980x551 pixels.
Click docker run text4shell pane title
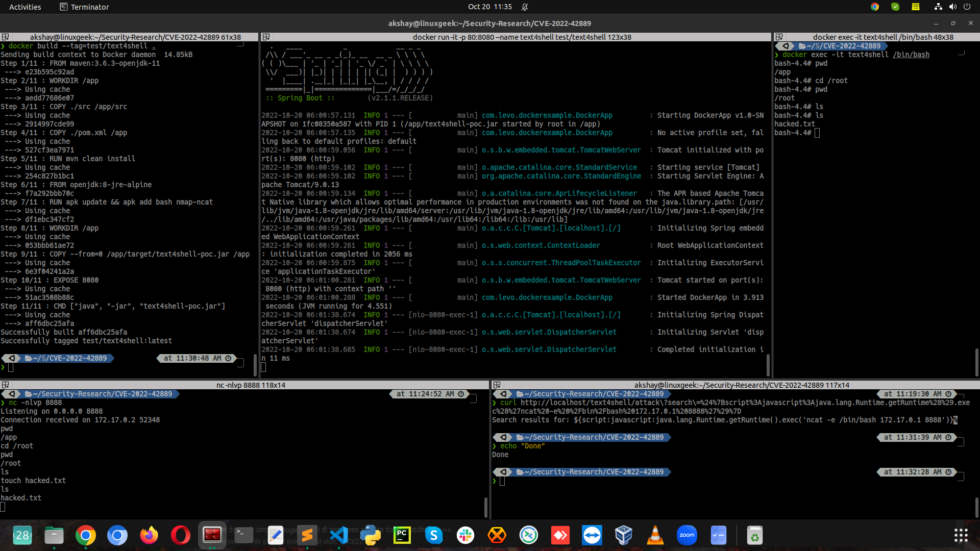(522, 37)
